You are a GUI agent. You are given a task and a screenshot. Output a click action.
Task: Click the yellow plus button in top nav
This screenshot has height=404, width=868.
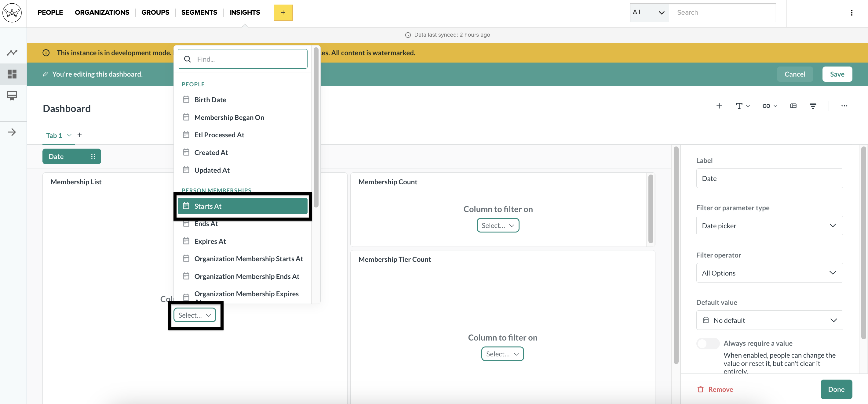pos(283,13)
